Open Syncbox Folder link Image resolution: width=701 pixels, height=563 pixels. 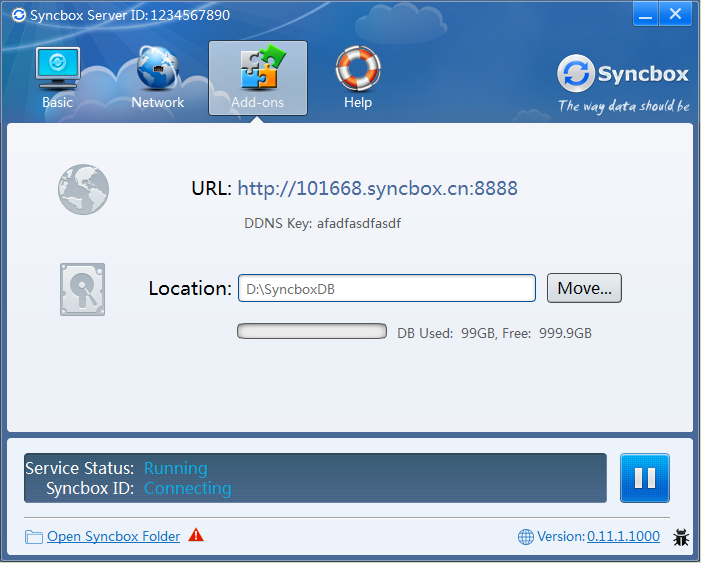114,536
